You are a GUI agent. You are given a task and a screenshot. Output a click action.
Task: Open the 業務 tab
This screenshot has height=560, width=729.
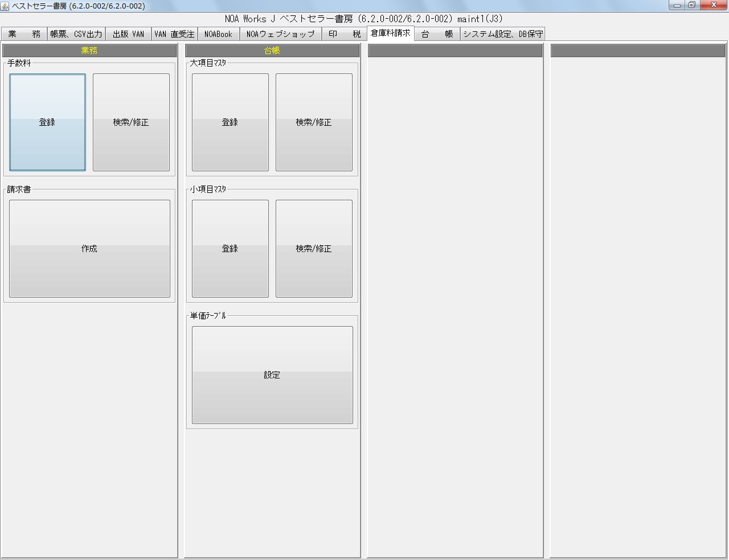pos(24,34)
